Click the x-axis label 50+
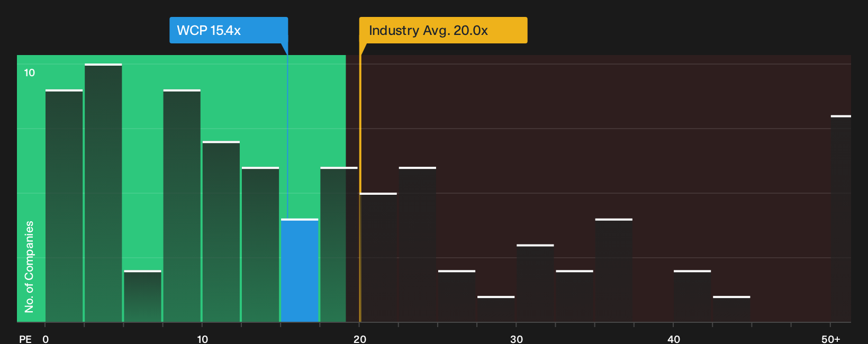 [x=831, y=339]
